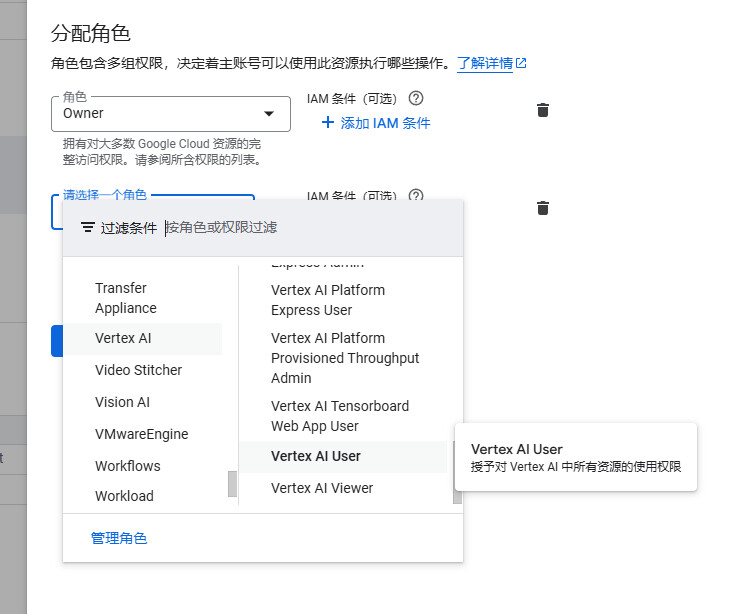Image resolution: width=746 pixels, height=614 pixels.
Task: Select Vision AI category
Action: [x=122, y=402]
